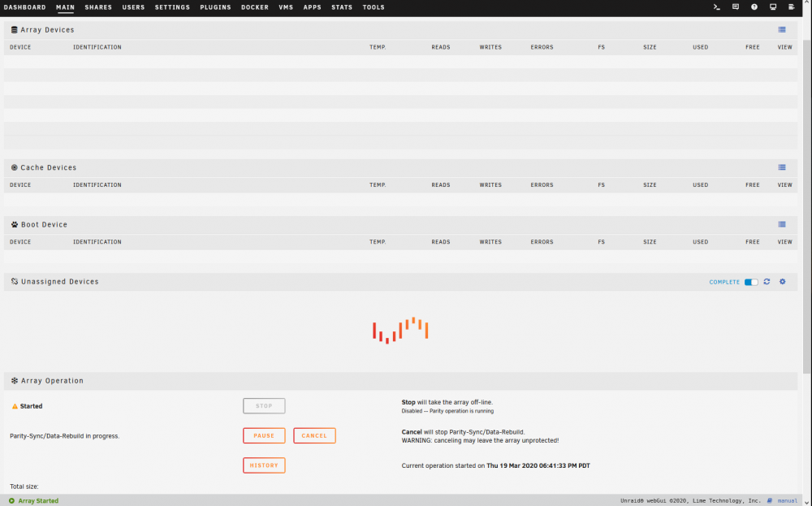The height and width of the screenshot is (506, 812).
Task: Open parity HISTORY
Action: [x=264, y=465]
